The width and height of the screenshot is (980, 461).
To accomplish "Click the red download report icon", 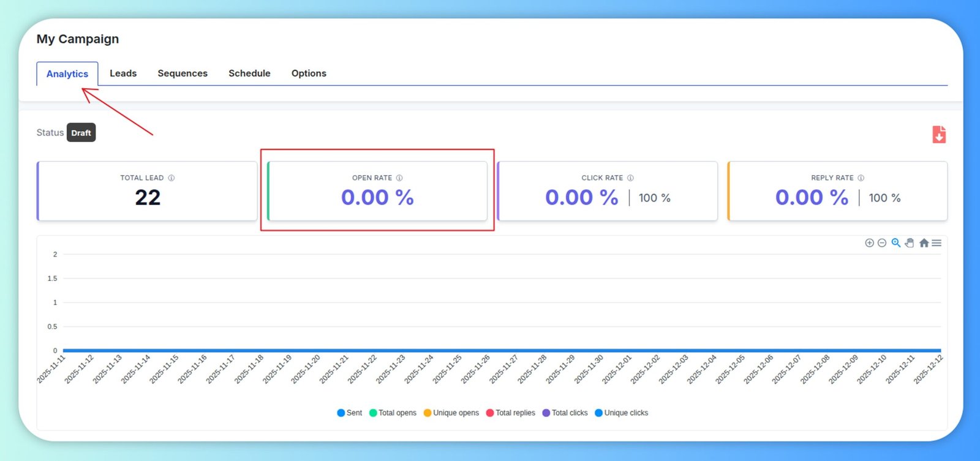I will 938,134.
